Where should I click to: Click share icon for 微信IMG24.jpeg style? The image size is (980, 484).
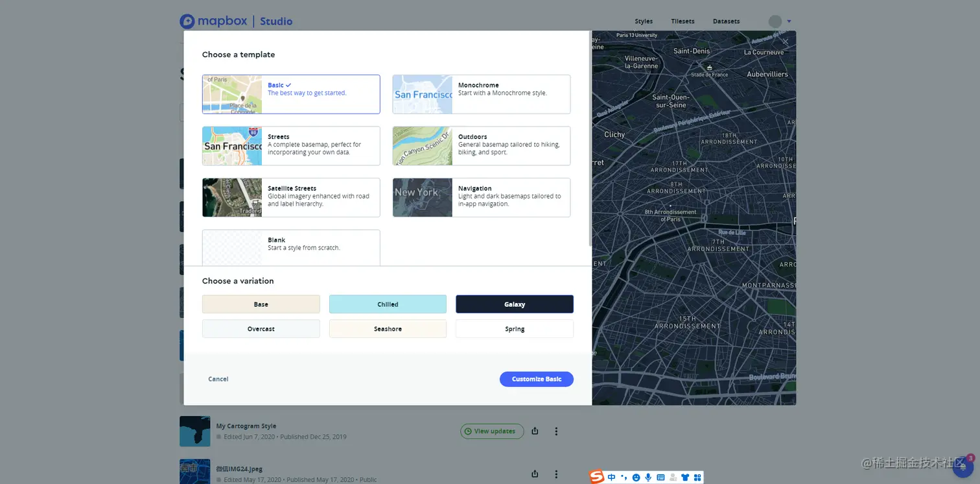point(535,474)
